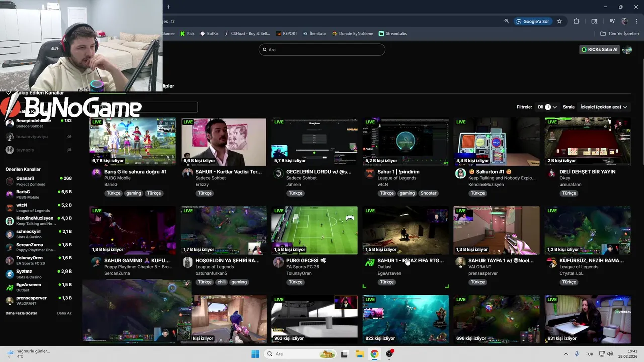Select the gaming tag under Barış G's stream
Image resolution: width=644 pixels, height=362 pixels.
point(134,193)
